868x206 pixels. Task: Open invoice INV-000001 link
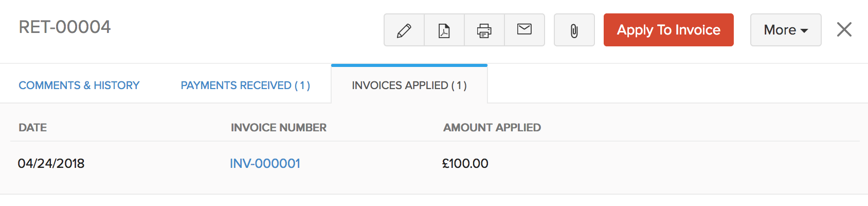pos(265,163)
